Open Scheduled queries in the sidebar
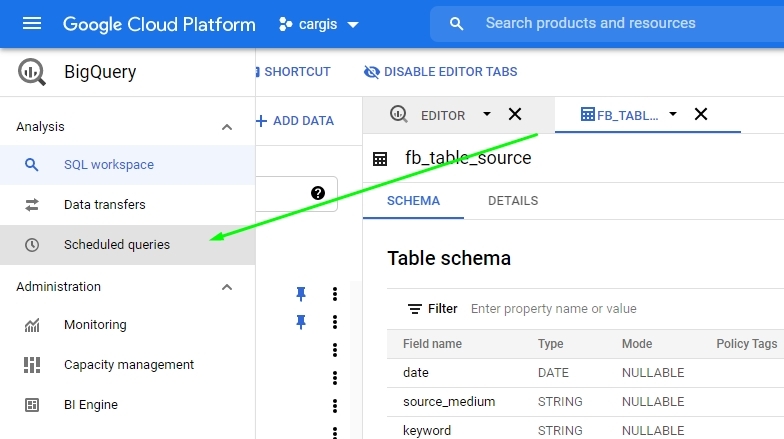 coord(128,244)
